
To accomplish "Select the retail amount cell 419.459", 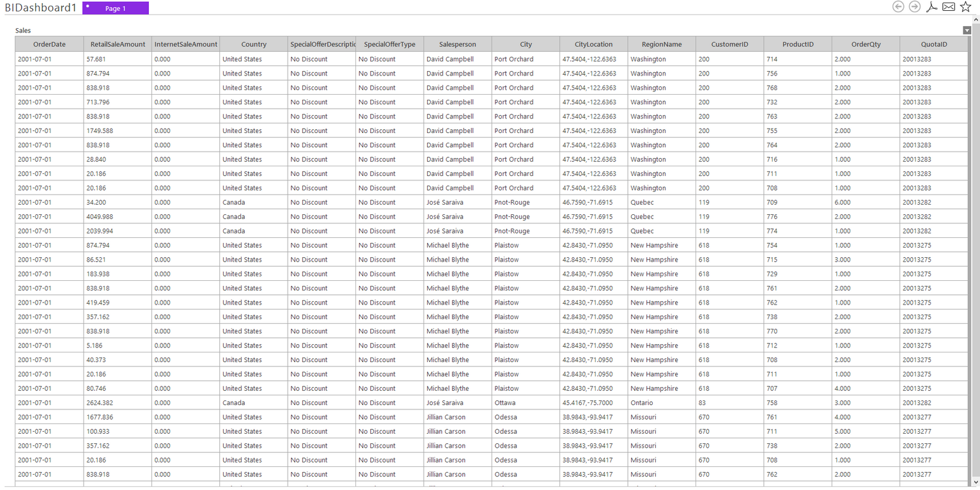I will [x=118, y=303].
